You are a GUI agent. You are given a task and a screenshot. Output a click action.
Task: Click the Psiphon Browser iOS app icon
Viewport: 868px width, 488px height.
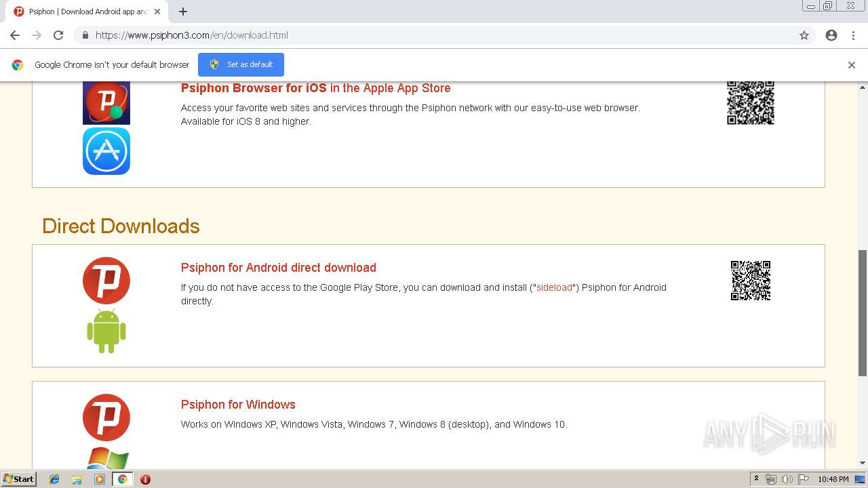106,102
